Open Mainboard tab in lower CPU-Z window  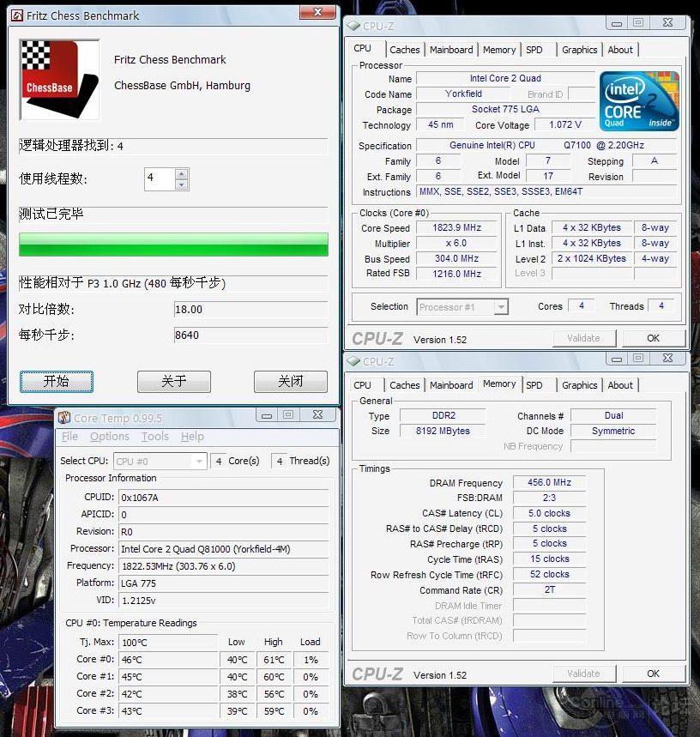click(451, 385)
